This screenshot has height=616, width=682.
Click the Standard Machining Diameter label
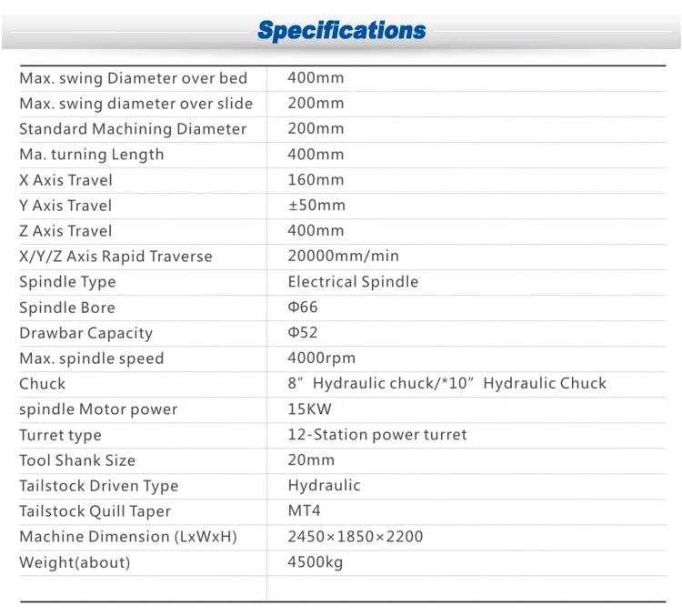133,129
